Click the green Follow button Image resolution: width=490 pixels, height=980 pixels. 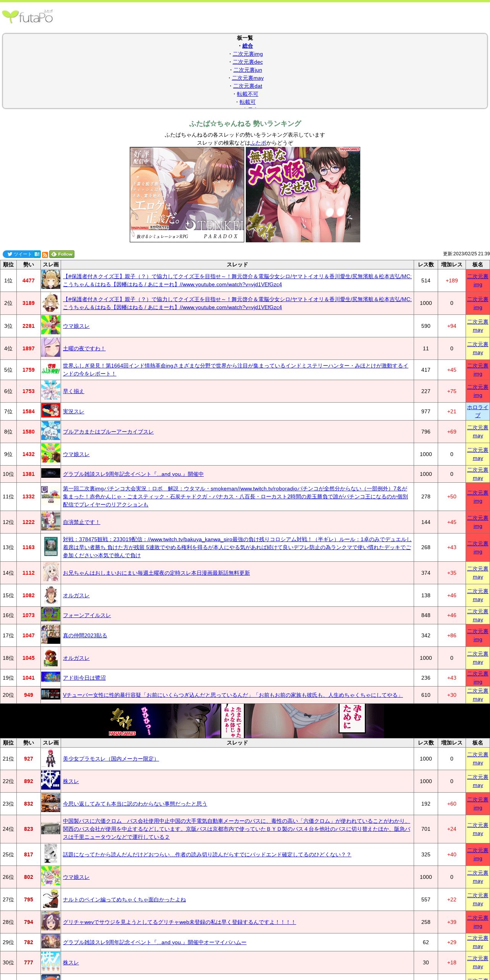coord(62,254)
